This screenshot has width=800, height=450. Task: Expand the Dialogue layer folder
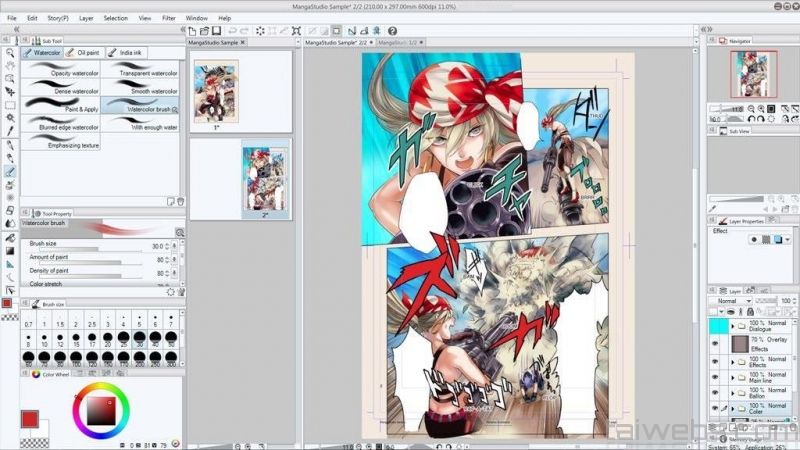click(733, 326)
